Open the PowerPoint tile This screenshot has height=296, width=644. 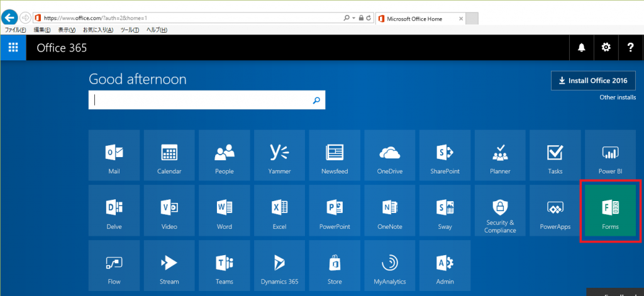click(x=335, y=210)
